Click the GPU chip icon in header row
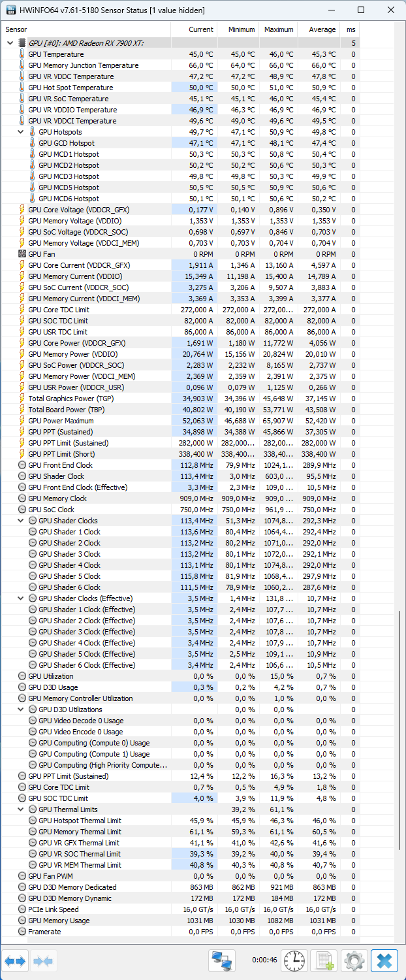Screen dimensions: 406x980 pos(22,43)
